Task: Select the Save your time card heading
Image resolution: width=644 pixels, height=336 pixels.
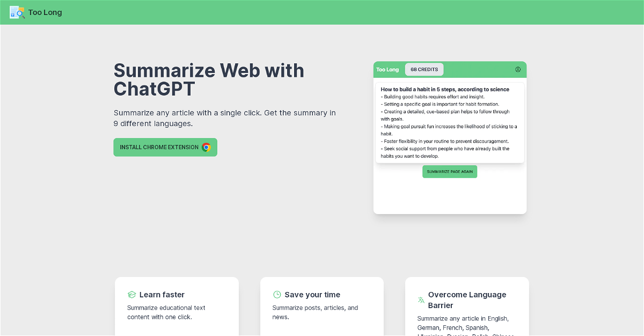Action: (x=312, y=295)
